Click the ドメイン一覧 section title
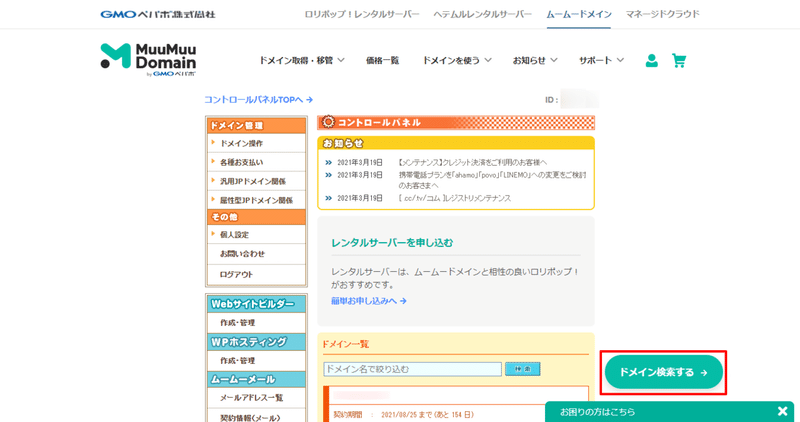The height and width of the screenshot is (422, 800). 345,344
